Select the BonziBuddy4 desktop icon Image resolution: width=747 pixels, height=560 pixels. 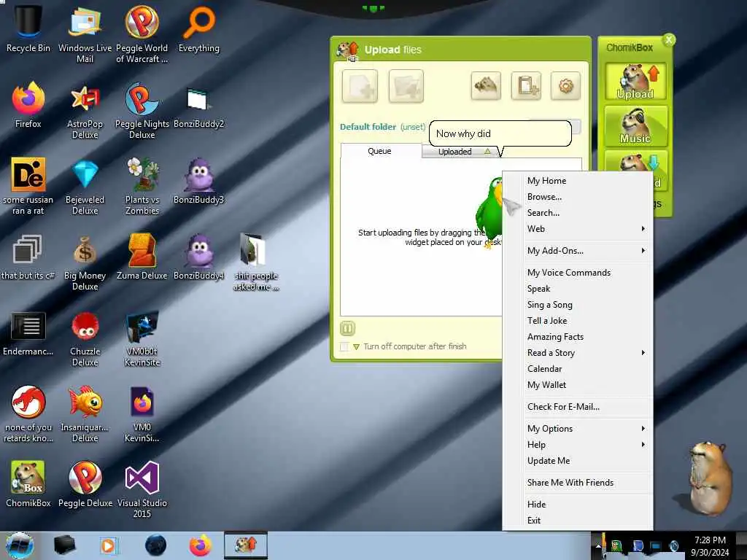point(198,257)
